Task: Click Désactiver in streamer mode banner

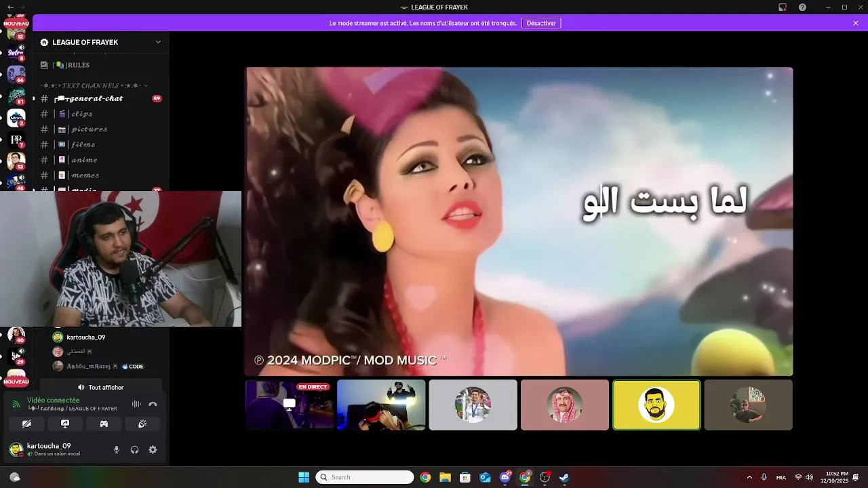Action: 541,23
